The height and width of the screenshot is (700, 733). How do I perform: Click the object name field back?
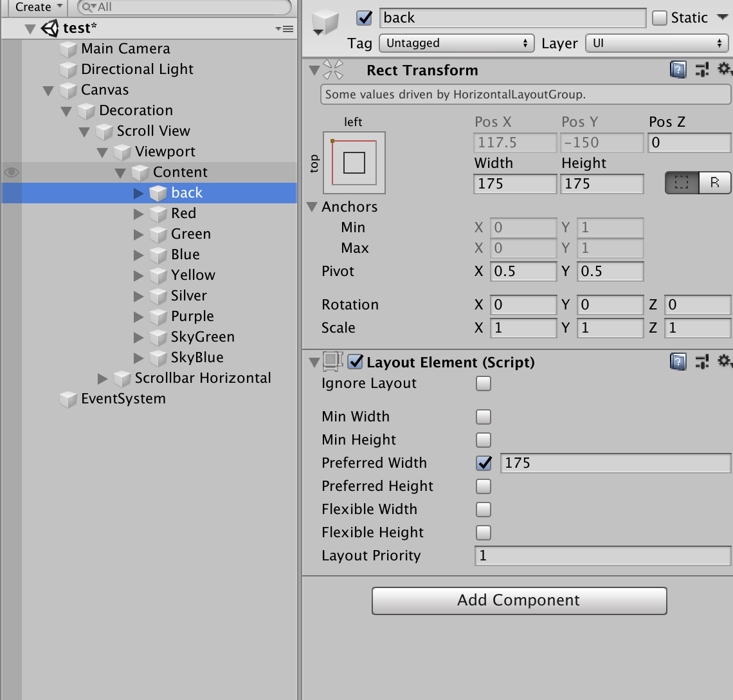512,18
